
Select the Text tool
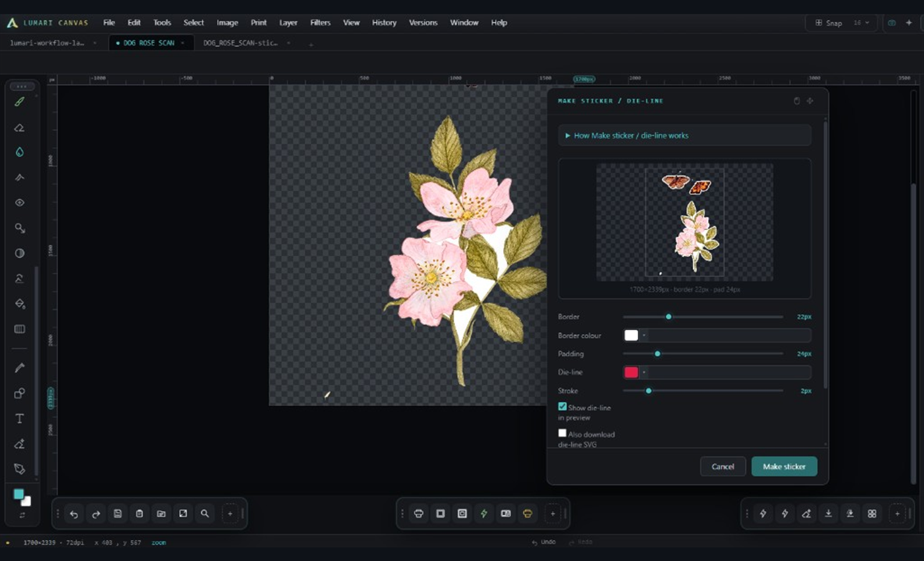pyautogui.click(x=19, y=419)
